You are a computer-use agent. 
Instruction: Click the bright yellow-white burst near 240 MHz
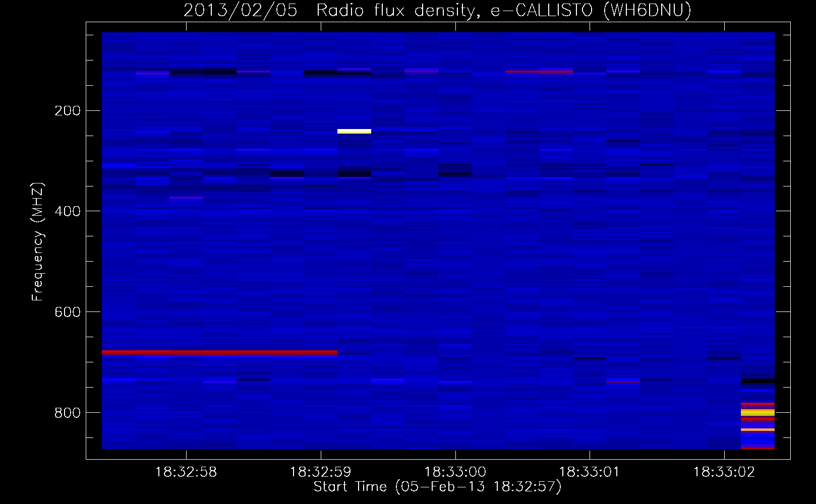click(x=354, y=132)
